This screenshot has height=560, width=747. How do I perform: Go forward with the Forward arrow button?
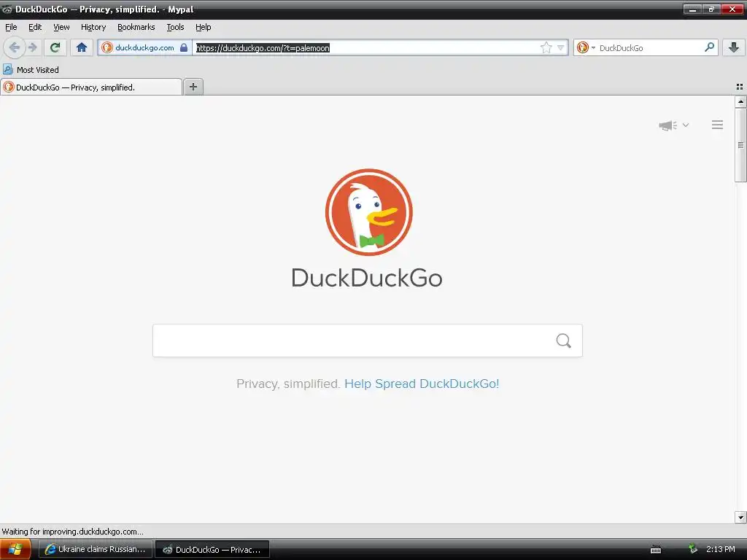[x=33, y=47]
